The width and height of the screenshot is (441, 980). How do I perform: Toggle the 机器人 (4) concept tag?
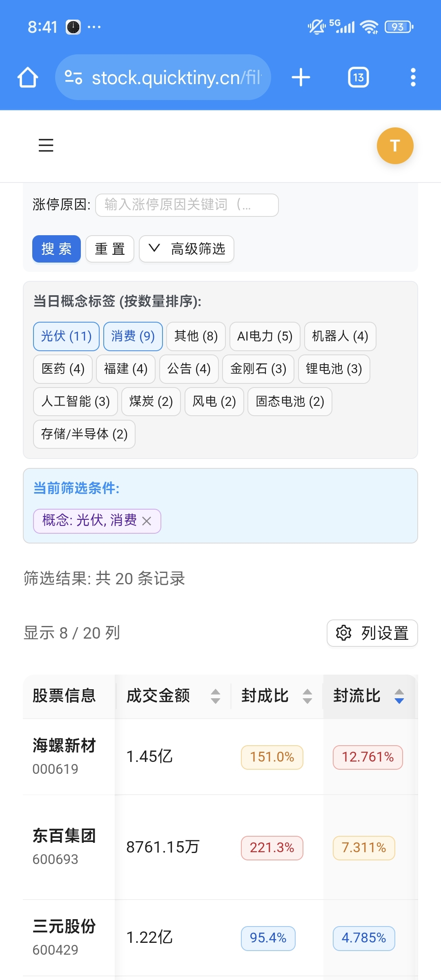coord(340,336)
